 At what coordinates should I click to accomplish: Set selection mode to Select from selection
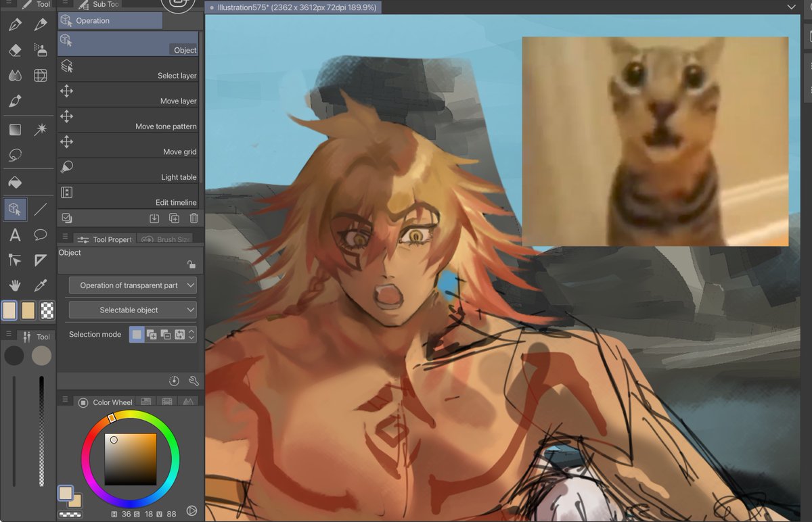179,334
